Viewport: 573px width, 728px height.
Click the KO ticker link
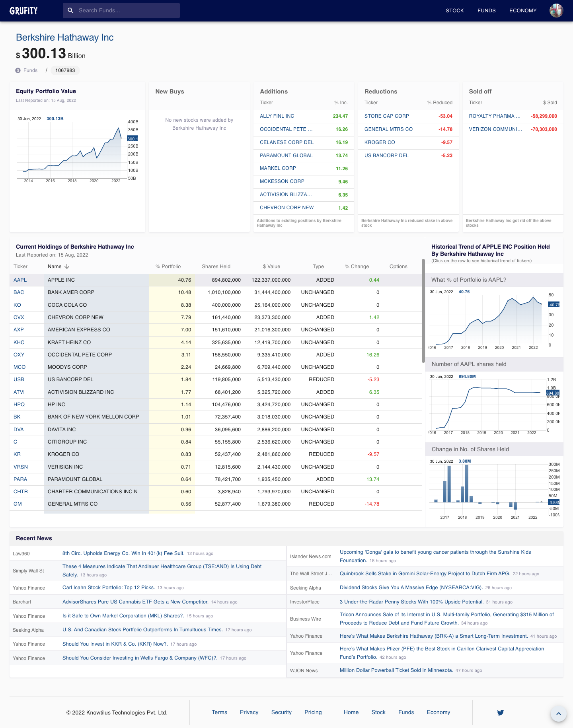[17, 305]
